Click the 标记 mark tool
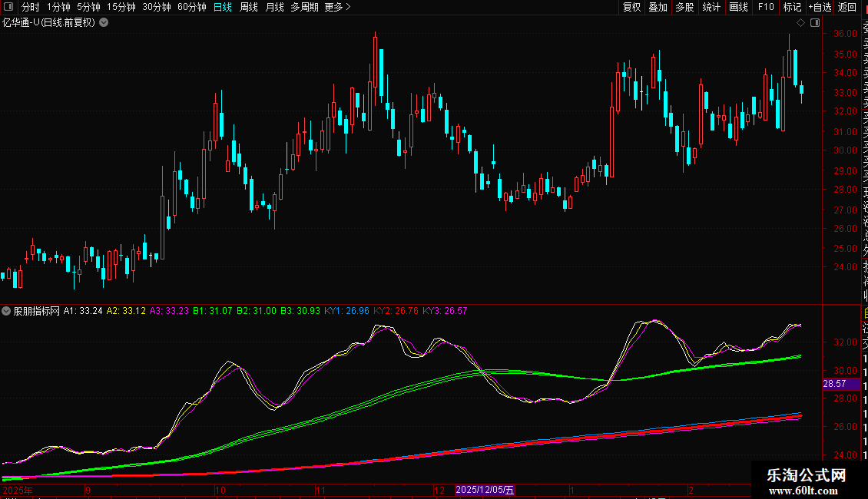Viewport: 868px width, 499px height. point(792,8)
